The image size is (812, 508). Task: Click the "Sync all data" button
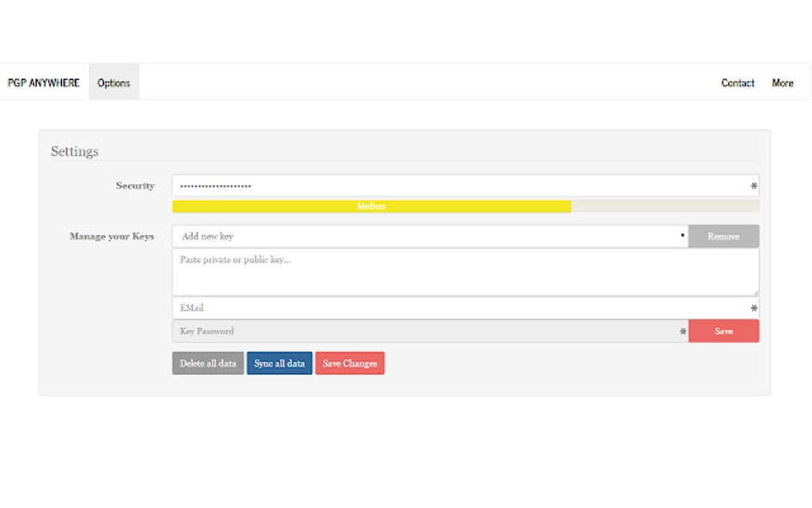(279, 363)
